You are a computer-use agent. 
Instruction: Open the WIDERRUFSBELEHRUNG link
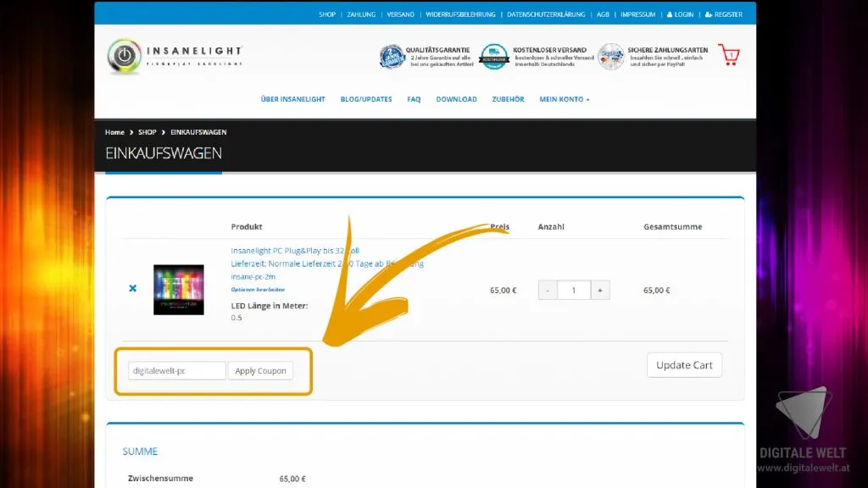(460, 14)
